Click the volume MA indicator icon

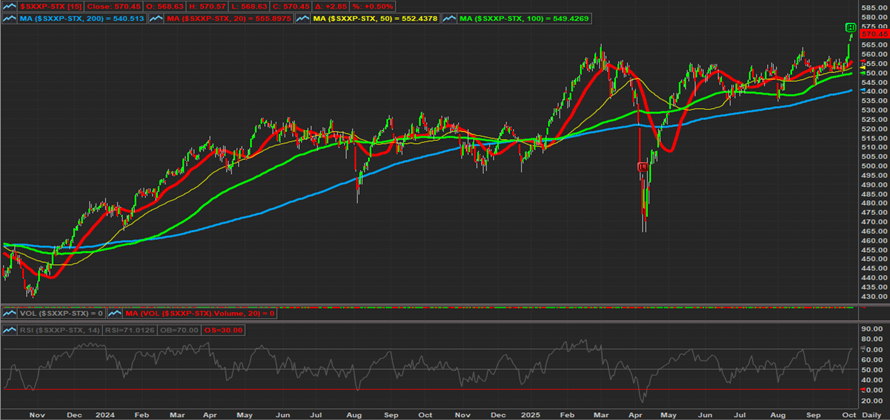116,315
